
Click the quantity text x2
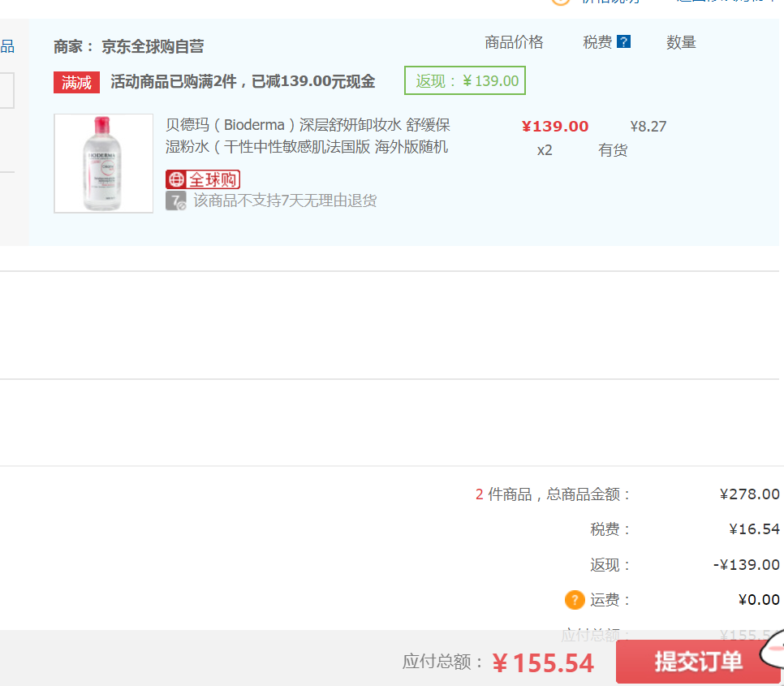pos(544,150)
